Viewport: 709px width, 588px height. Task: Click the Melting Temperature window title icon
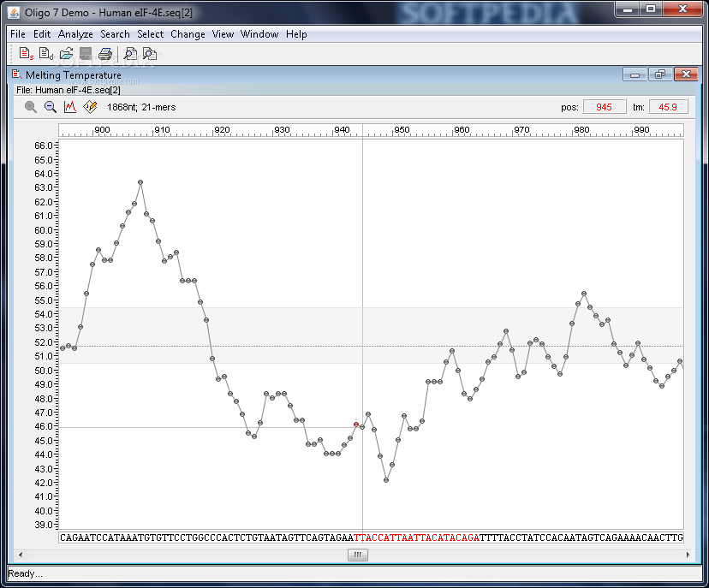(x=17, y=74)
